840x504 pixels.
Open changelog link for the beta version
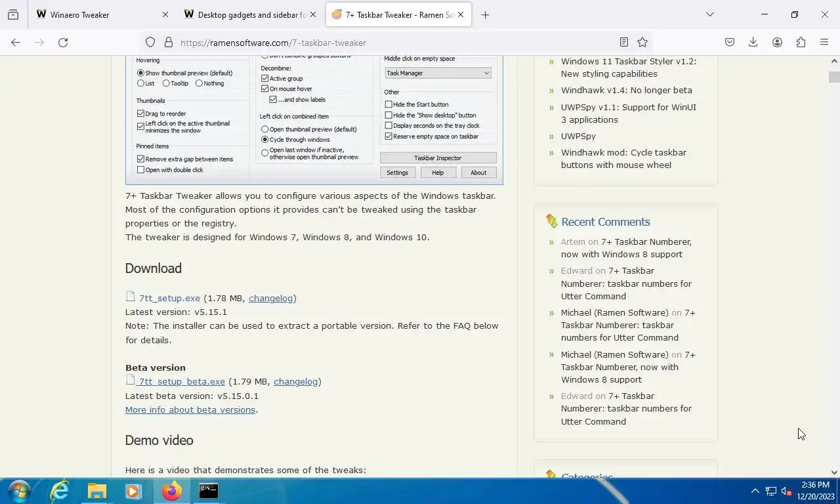[295, 381]
